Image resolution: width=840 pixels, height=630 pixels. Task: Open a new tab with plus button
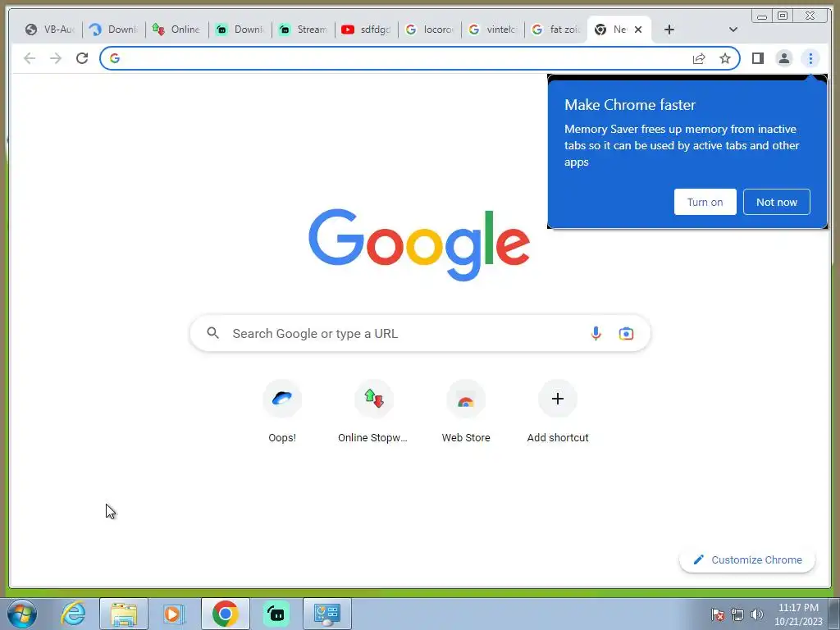[669, 30]
